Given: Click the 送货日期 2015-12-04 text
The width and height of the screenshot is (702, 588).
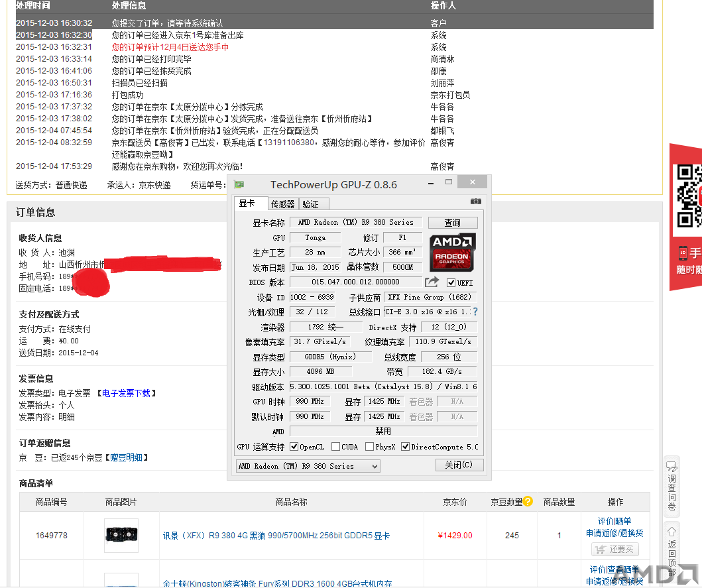Looking at the screenshot, I should [58, 353].
